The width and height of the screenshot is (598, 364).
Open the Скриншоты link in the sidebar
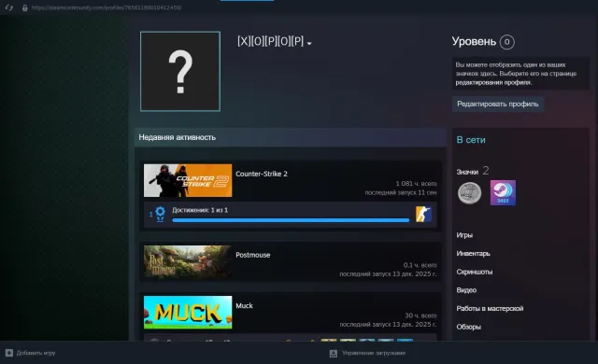click(475, 272)
